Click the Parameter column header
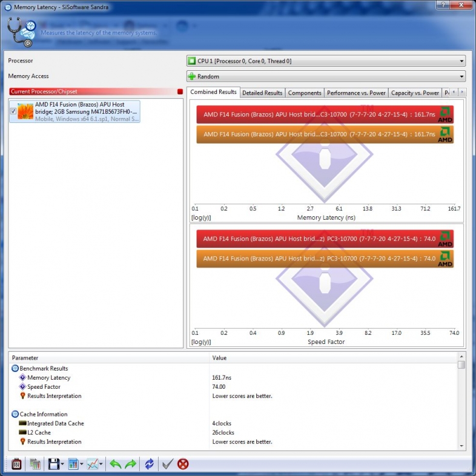476x476 pixels. [x=109, y=358]
